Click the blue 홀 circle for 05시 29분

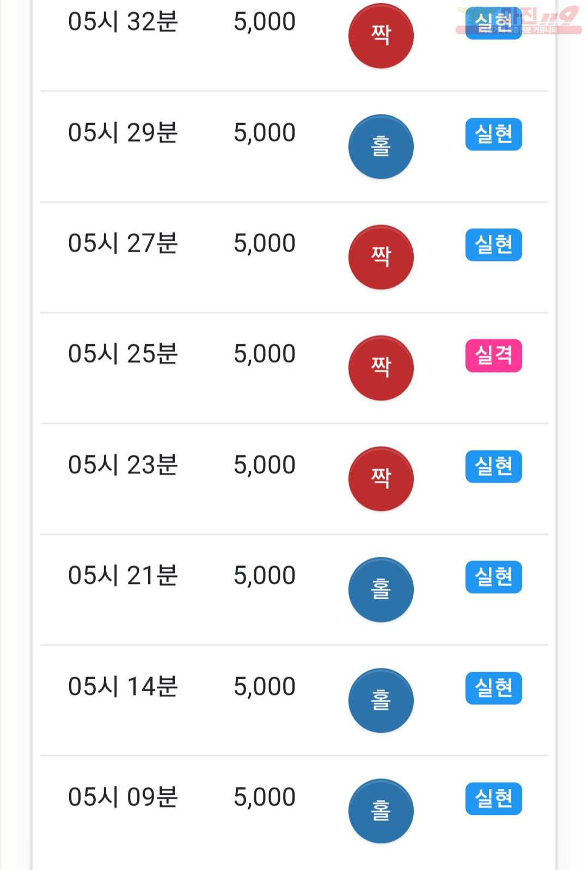(381, 146)
